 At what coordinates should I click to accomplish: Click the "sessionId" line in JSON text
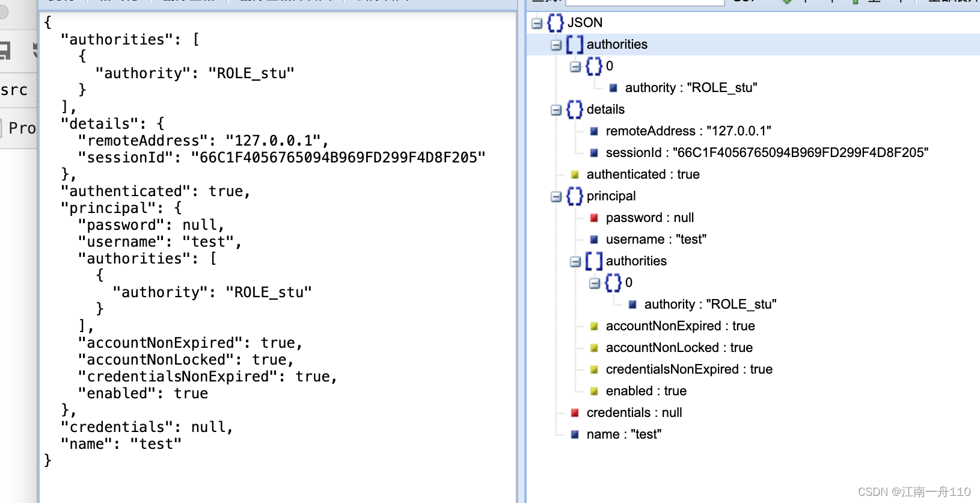[281, 158]
